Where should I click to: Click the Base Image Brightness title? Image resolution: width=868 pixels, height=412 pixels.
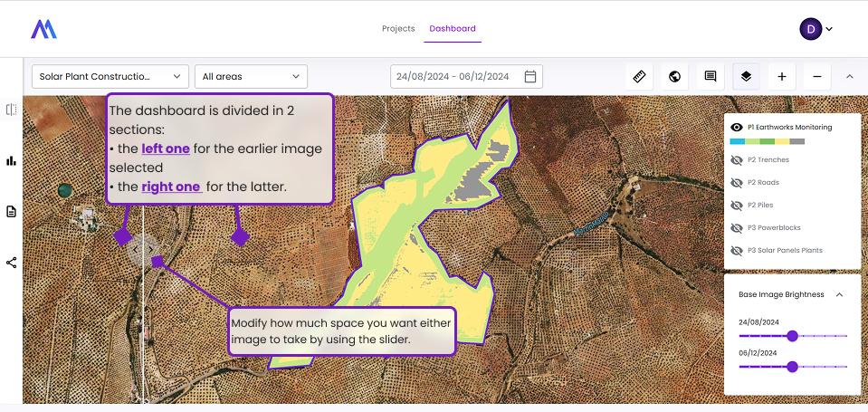click(x=781, y=294)
